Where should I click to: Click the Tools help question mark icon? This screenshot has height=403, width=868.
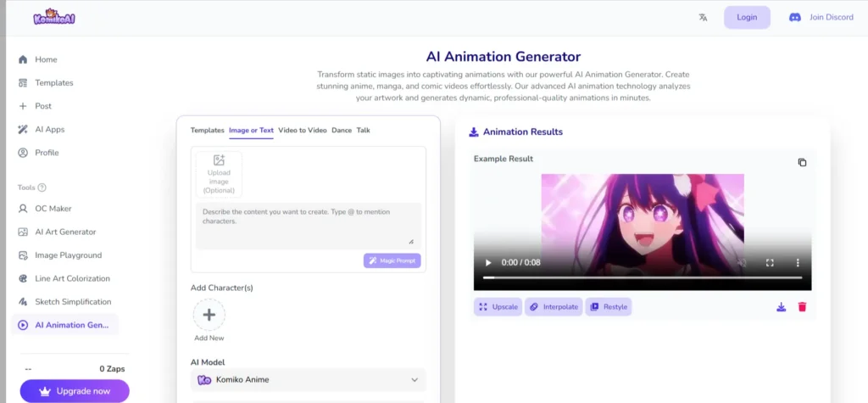click(x=42, y=188)
